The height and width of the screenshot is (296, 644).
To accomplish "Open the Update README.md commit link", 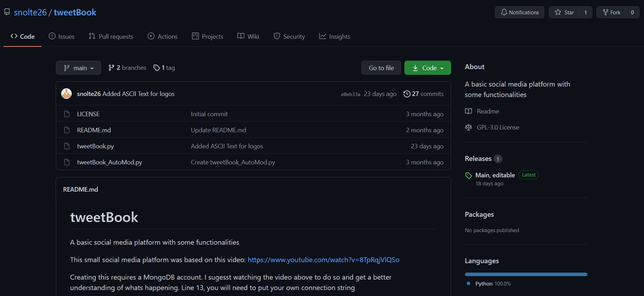I will 219,130.
